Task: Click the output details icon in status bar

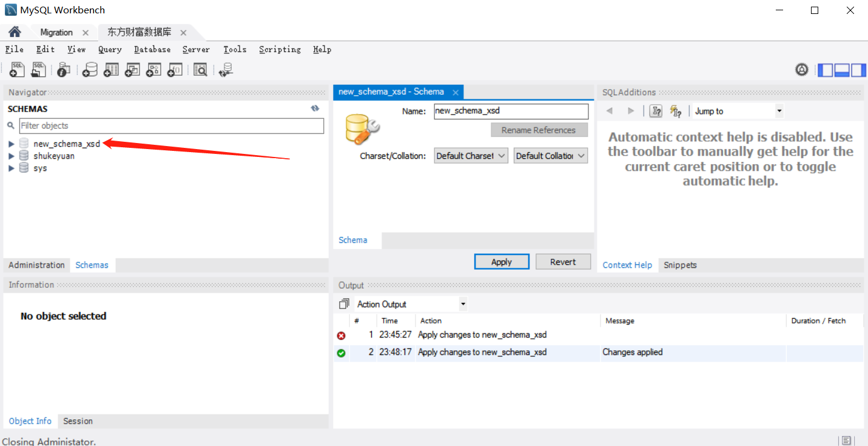Action: [846, 441]
